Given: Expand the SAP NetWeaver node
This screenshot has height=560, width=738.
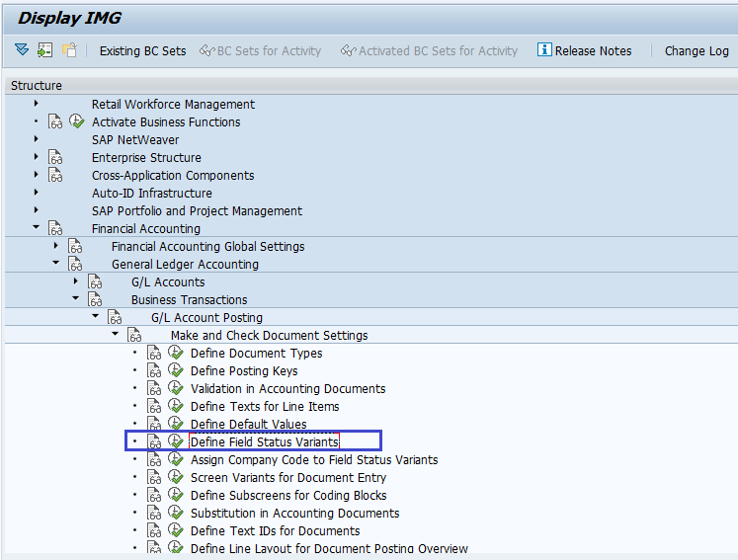Looking at the screenshot, I should click(x=37, y=139).
